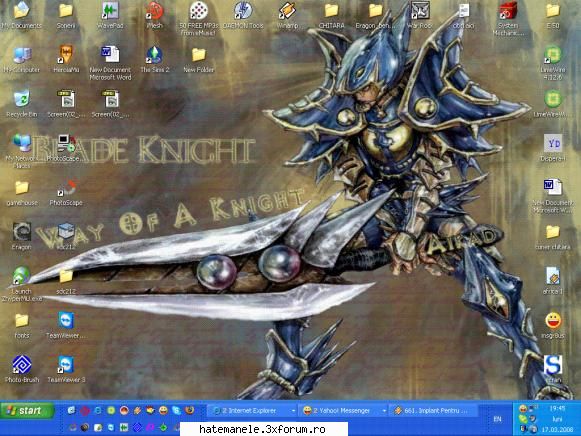Open the 50 FREE MP3s from eMusic shortcut

pyautogui.click(x=199, y=18)
